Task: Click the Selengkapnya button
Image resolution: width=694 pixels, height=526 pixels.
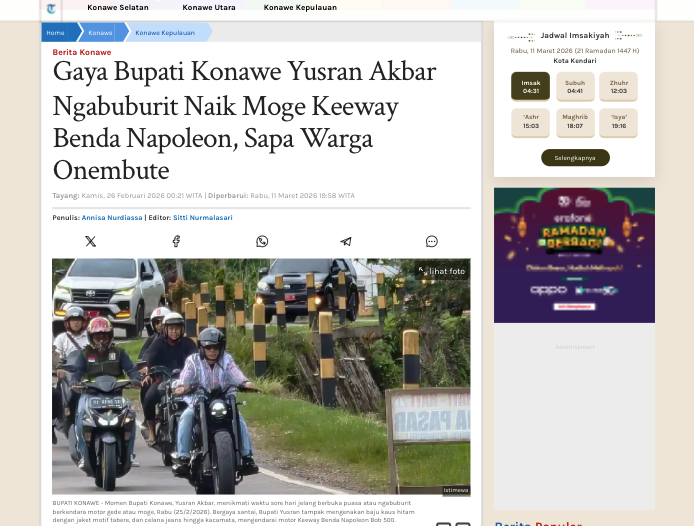Action: (x=575, y=158)
